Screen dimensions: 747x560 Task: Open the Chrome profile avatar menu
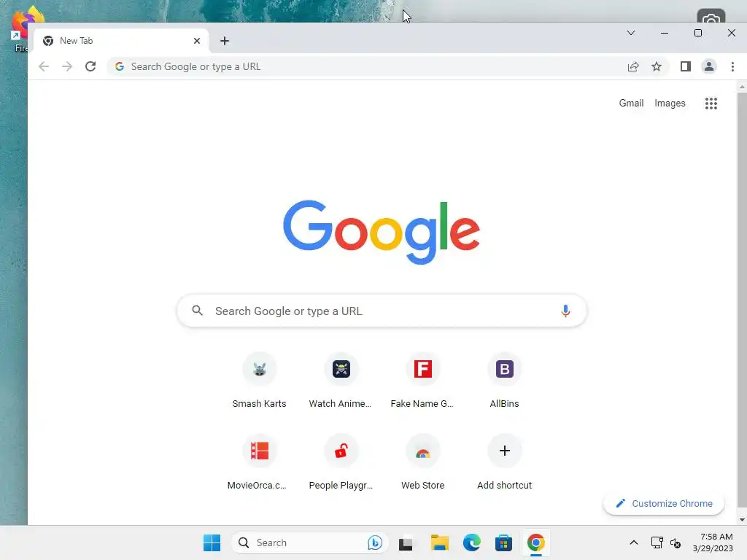click(709, 66)
